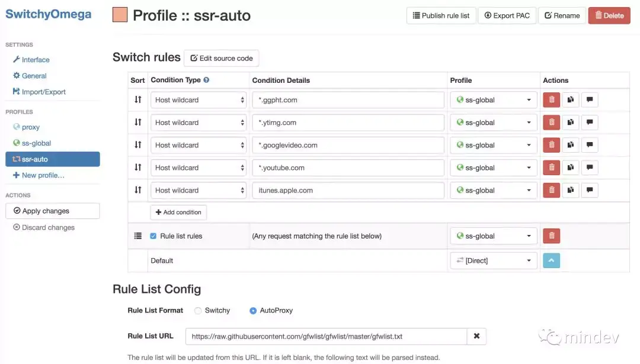This screenshot has height=364, width=640.
Task: Click the ssr-auto profile color swatch
Action: pyautogui.click(x=120, y=15)
